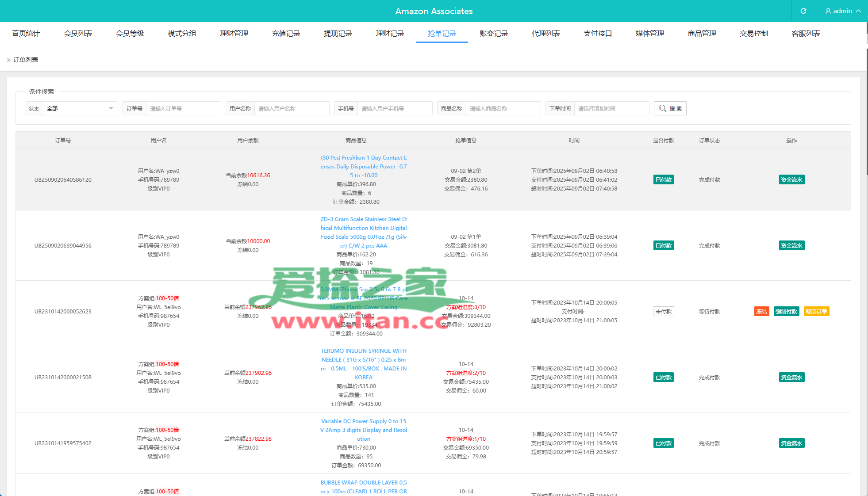Focus the 订单号 input field
Viewport: 868px width, 496px height.
tap(183, 108)
